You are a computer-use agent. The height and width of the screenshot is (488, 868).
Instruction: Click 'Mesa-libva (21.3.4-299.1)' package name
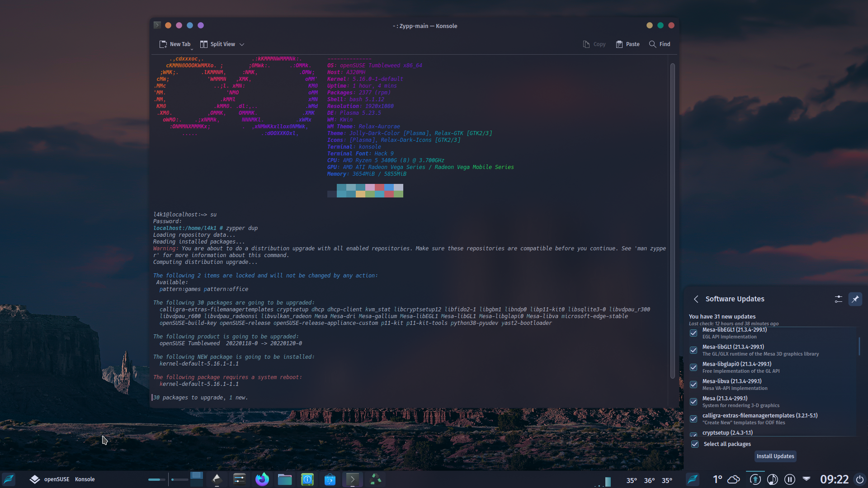[x=732, y=381]
